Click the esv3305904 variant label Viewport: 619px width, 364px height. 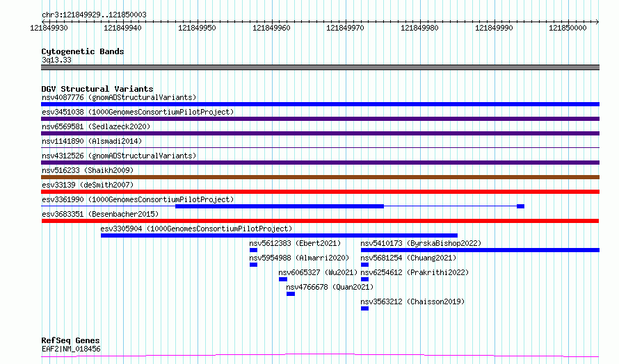click(196, 229)
